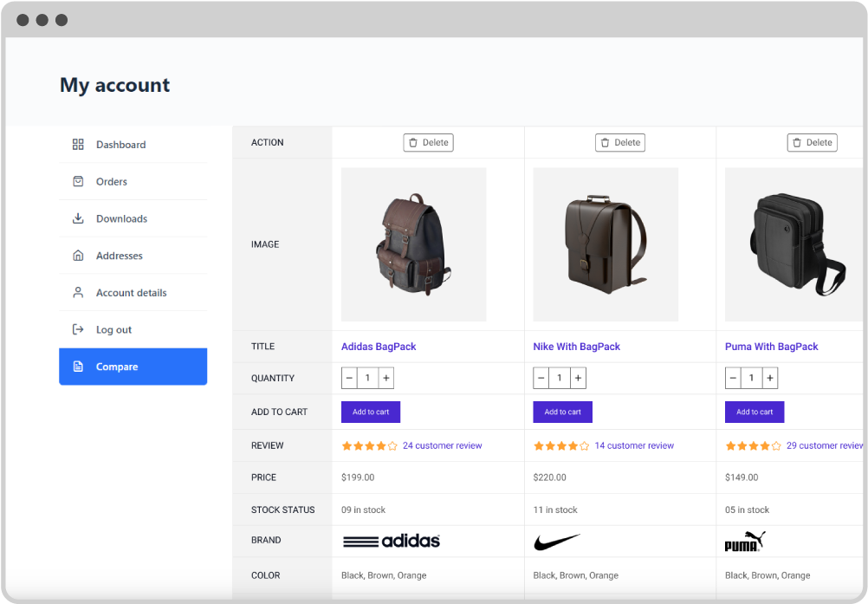Image resolution: width=868 pixels, height=604 pixels.
Task: Click the Orders shopping bag icon
Action: click(78, 182)
